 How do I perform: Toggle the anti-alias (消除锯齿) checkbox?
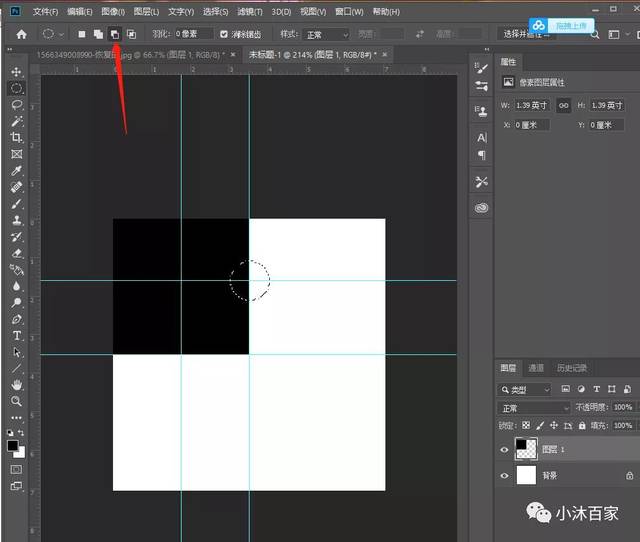pos(224,34)
